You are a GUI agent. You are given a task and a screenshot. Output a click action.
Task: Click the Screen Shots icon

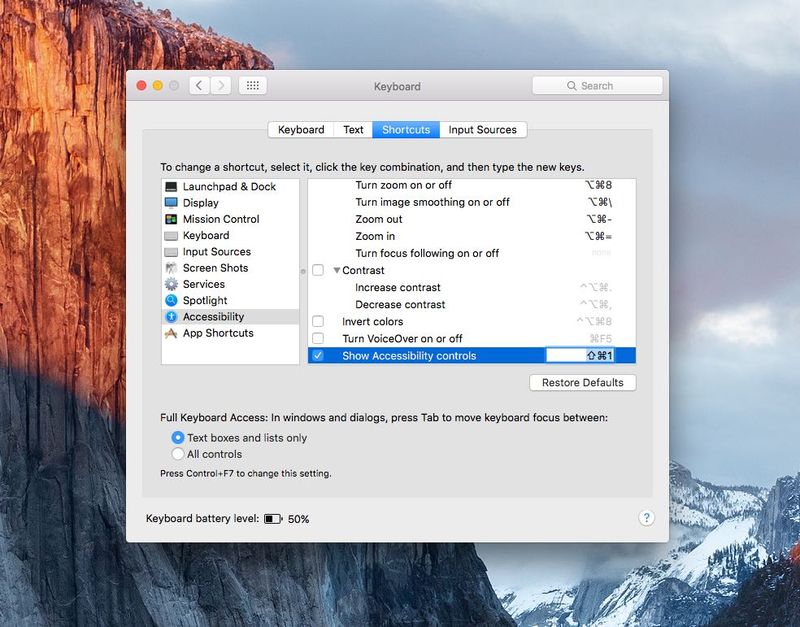171,268
